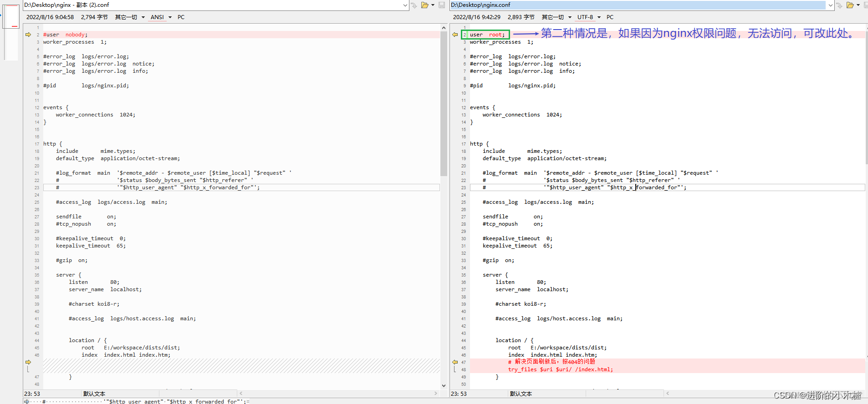Click right status bar '默认文本' label
The height and width of the screenshot is (404, 868).
point(521,394)
